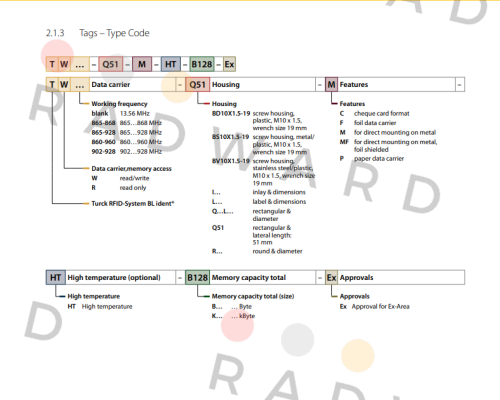This screenshot has width=500, height=400.
Task: Click the "Data carrier, memory access" label
Action: (x=131, y=169)
